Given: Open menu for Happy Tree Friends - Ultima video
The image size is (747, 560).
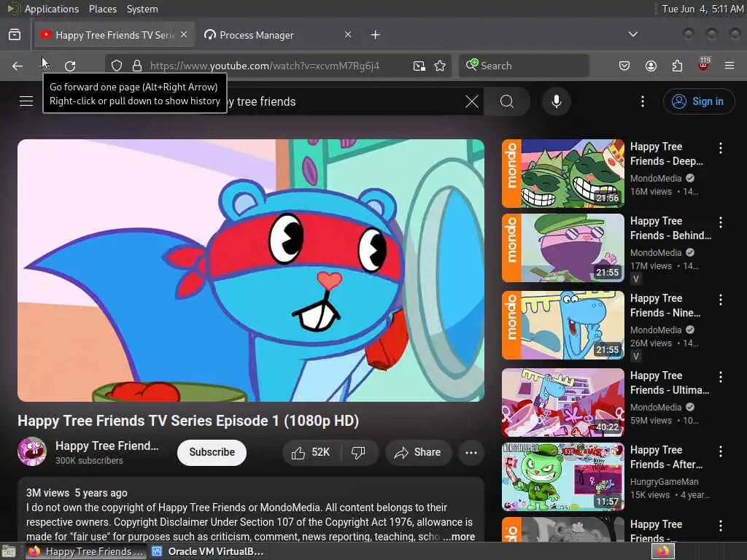Looking at the screenshot, I should pos(720,377).
